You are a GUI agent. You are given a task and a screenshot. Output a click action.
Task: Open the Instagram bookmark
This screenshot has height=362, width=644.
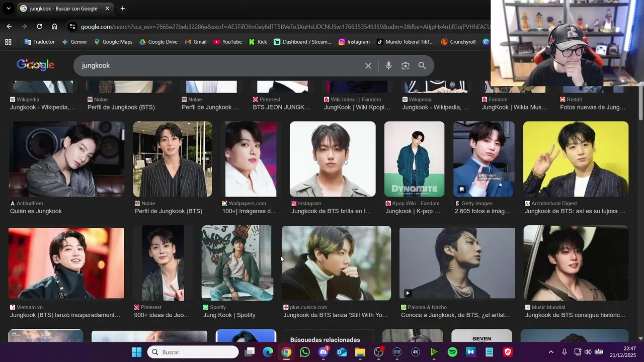[354, 42]
